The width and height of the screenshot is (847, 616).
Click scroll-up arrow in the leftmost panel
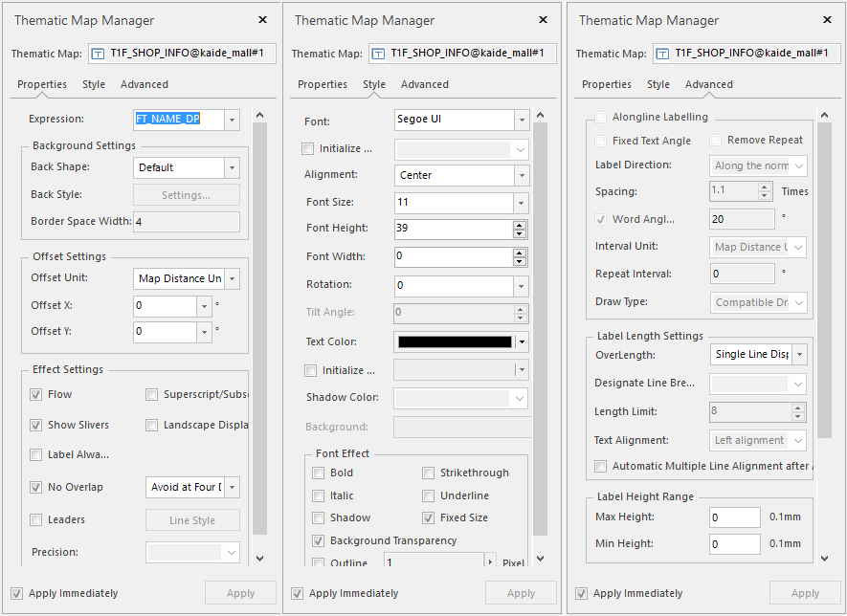pyautogui.click(x=259, y=115)
